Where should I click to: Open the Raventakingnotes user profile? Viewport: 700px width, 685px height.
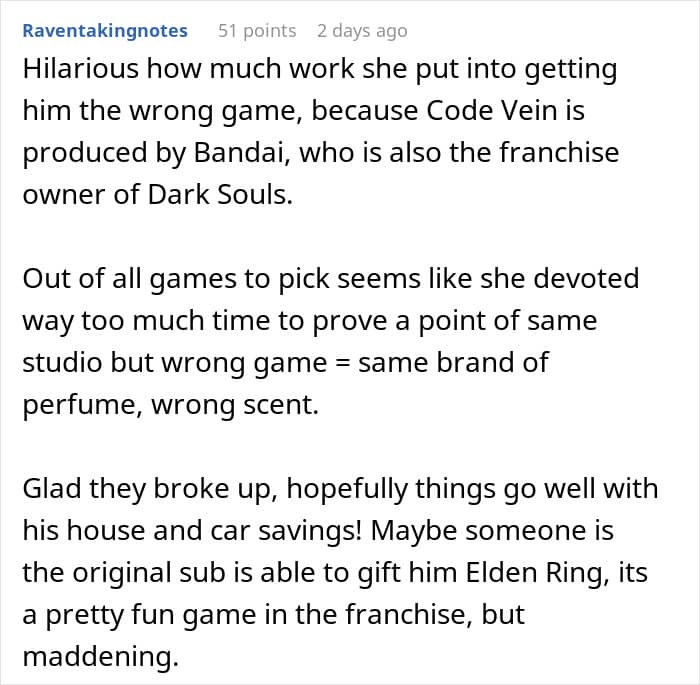coord(105,31)
